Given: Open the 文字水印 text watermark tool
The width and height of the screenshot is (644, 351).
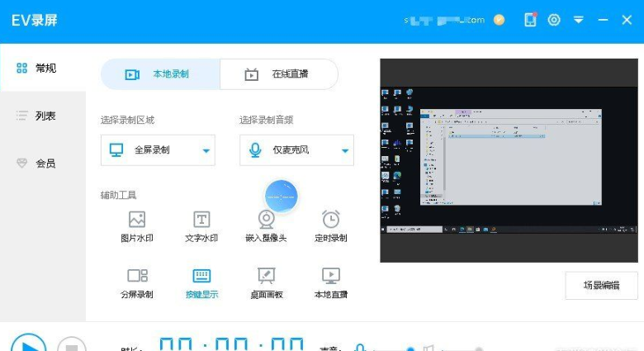Looking at the screenshot, I should click(201, 226).
